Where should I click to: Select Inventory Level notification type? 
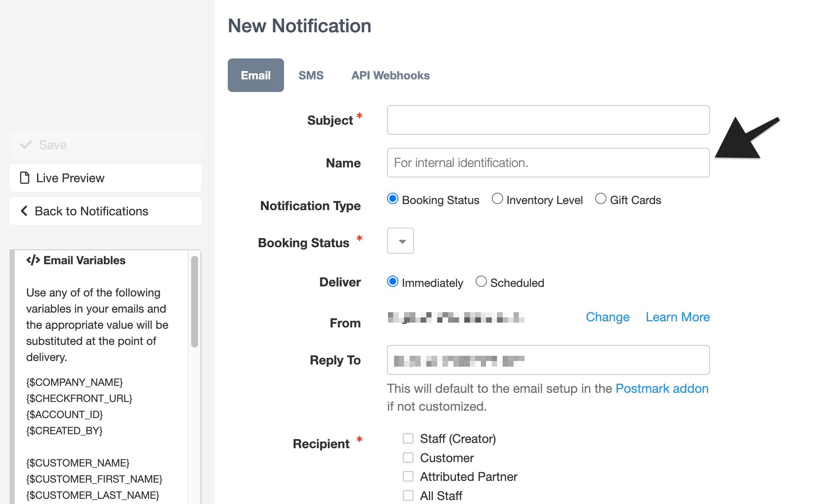497,199
